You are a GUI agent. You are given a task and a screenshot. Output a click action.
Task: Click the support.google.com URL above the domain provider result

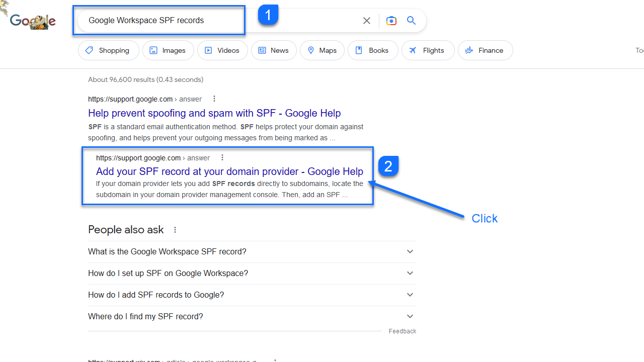pos(153,158)
